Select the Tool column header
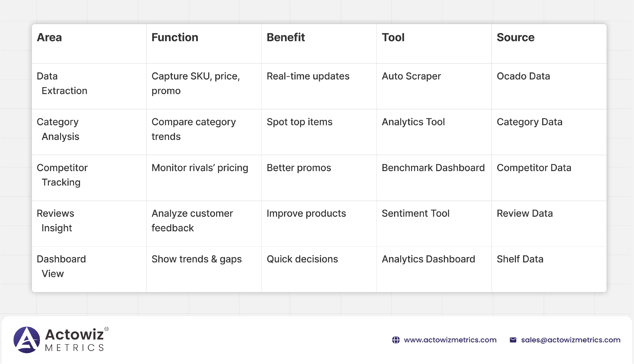634x364 pixels. click(393, 37)
